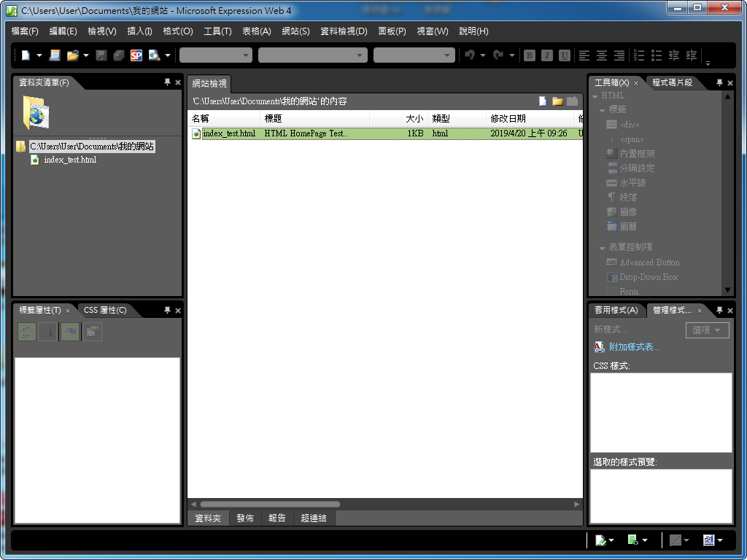
Task: Open the Preview in Browser dropdown arrow
Action: click(168, 55)
